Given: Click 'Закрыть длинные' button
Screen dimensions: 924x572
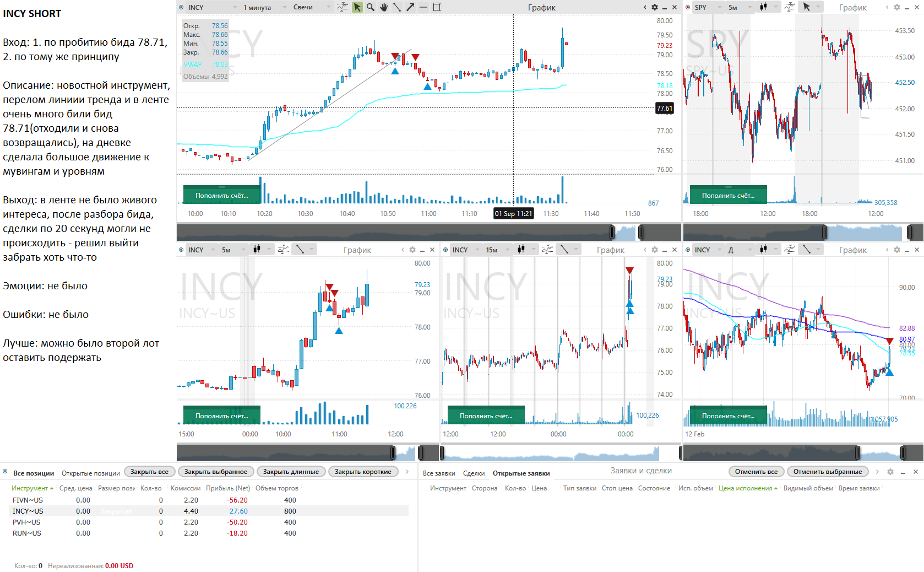Looking at the screenshot, I should pyautogui.click(x=291, y=472).
